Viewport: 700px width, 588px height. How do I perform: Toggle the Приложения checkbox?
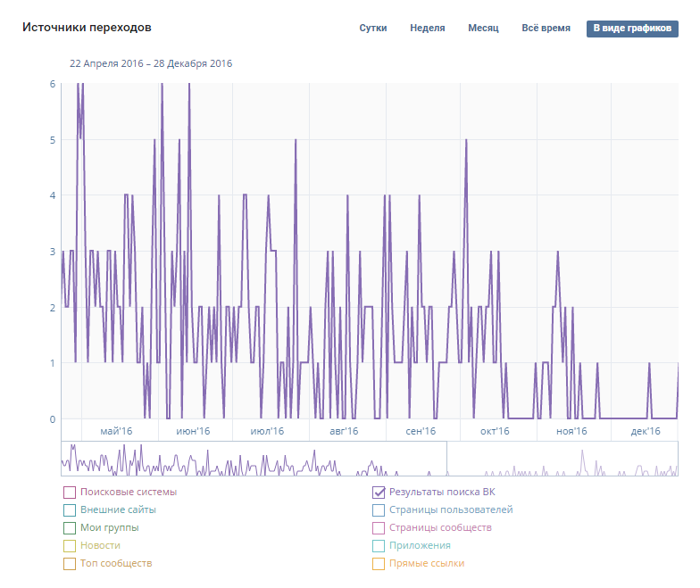[x=379, y=545]
